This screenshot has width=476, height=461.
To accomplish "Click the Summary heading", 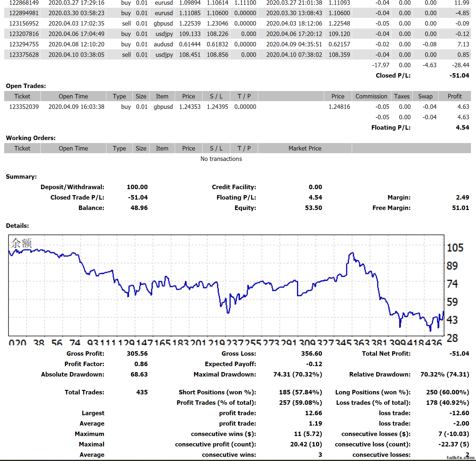I will coord(21,177).
